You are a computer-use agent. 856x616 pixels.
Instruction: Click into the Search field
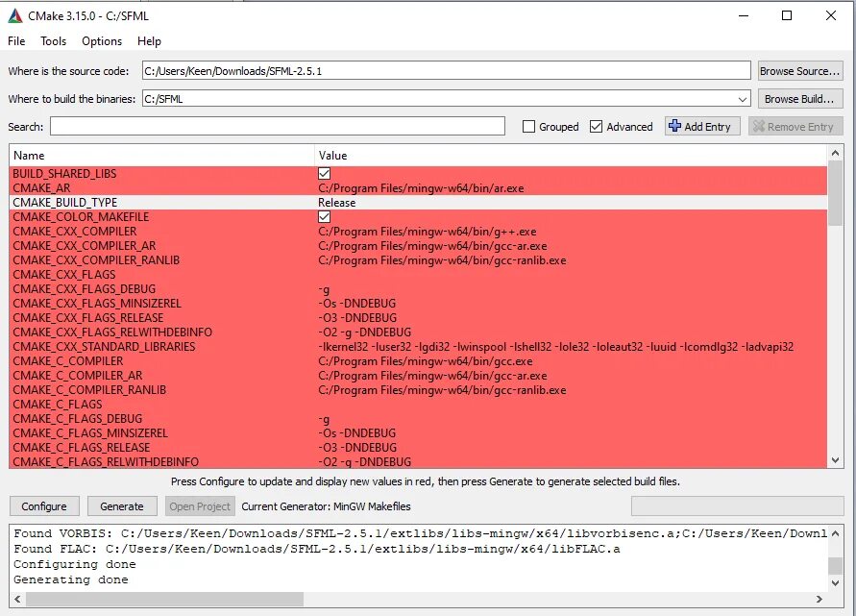point(278,126)
